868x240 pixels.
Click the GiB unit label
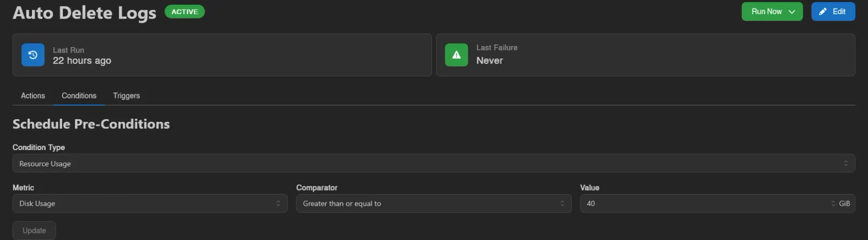coord(844,204)
